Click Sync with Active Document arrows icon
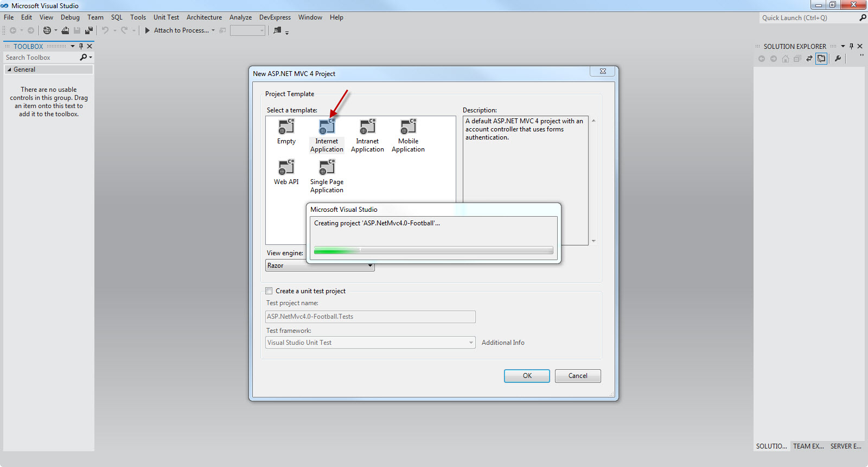The image size is (868, 467). 809,59
